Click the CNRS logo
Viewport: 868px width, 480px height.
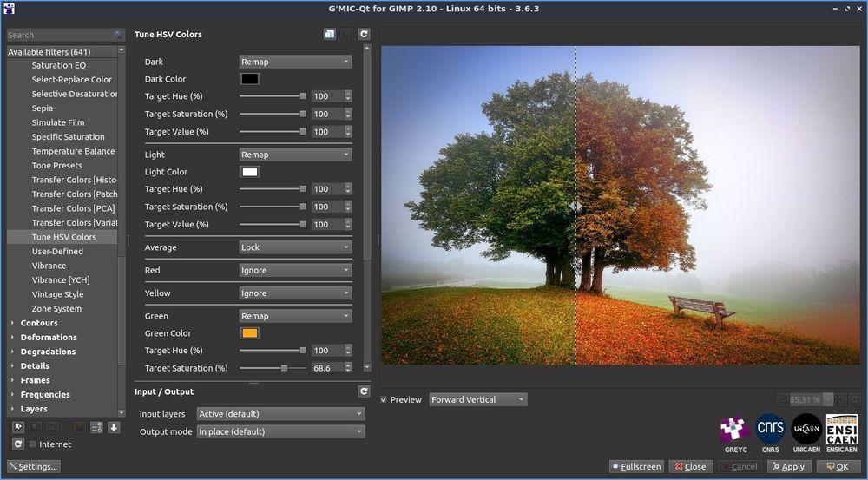[770, 429]
